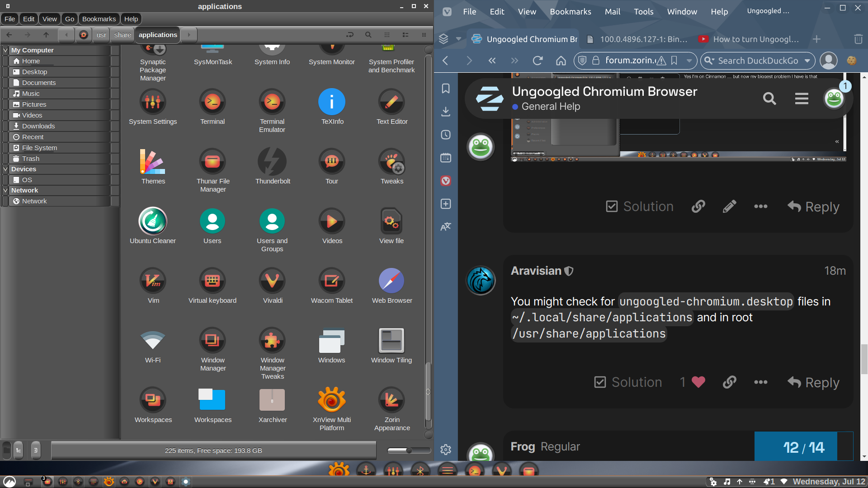Click the cookie extension icon in Vivaldi toolbar
This screenshot has height=488, width=868.
[852, 61]
